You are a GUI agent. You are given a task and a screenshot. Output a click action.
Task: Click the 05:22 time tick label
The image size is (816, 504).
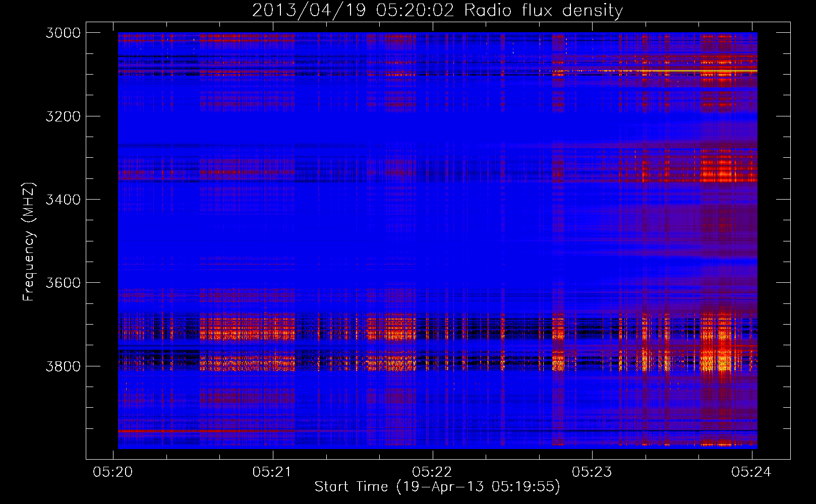tap(432, 472)
